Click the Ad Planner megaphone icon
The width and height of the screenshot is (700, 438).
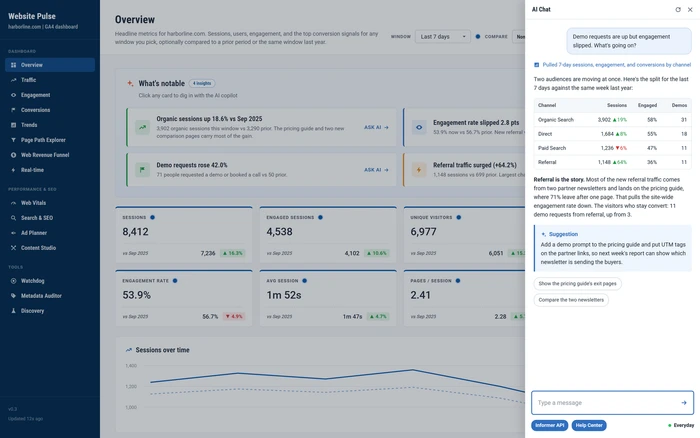click(x=13, y=233)
